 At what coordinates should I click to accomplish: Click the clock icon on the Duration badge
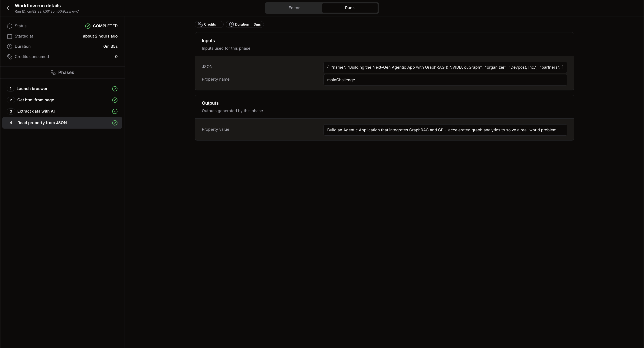coord(231,24)
